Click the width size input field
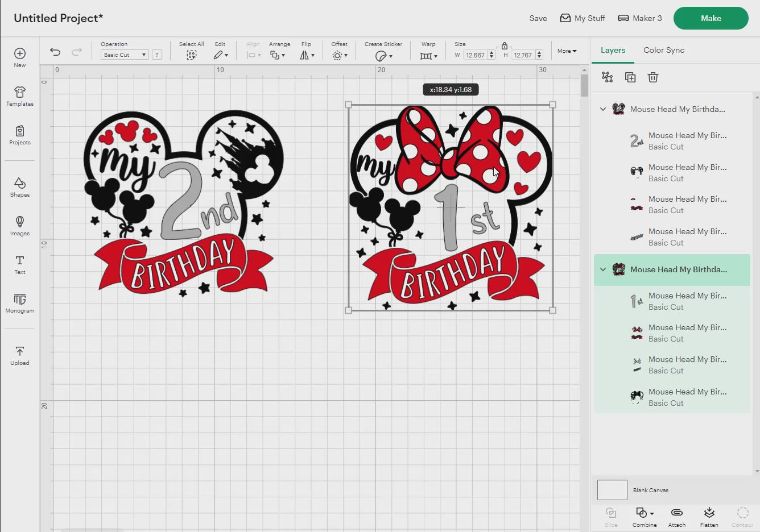 475,55
